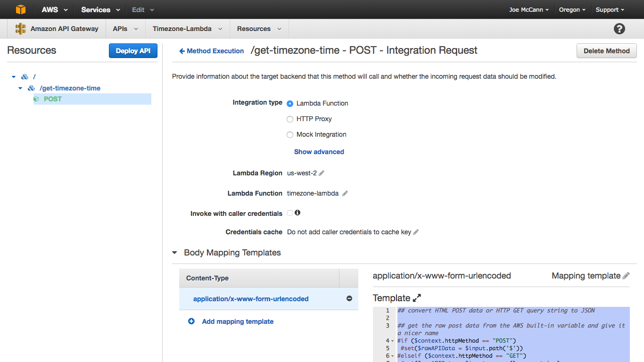Open the Oregon region dropdown
Viewport: 644px width, 362px height.
click(x=572, y=9)
